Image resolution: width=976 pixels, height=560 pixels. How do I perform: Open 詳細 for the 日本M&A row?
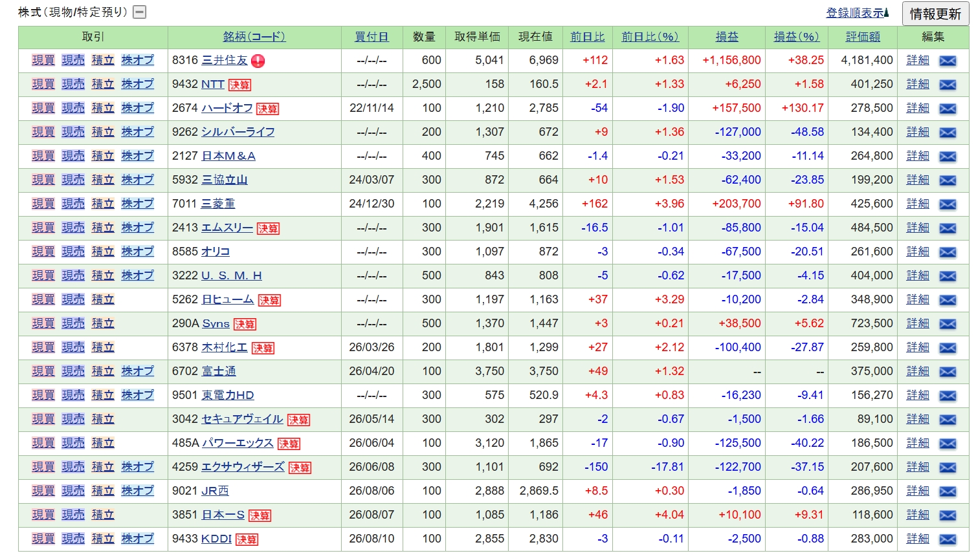pos(918,156)
